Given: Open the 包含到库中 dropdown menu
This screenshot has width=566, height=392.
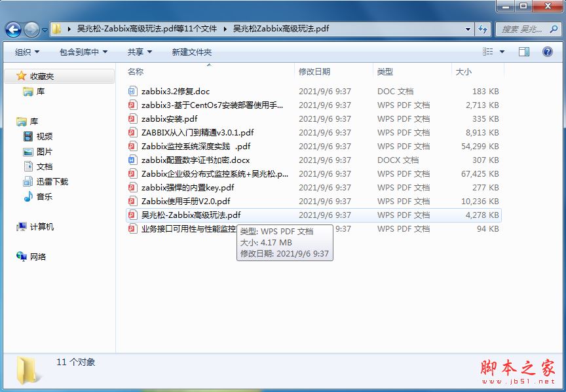Looking at the screenshot, I should (83, 52).
